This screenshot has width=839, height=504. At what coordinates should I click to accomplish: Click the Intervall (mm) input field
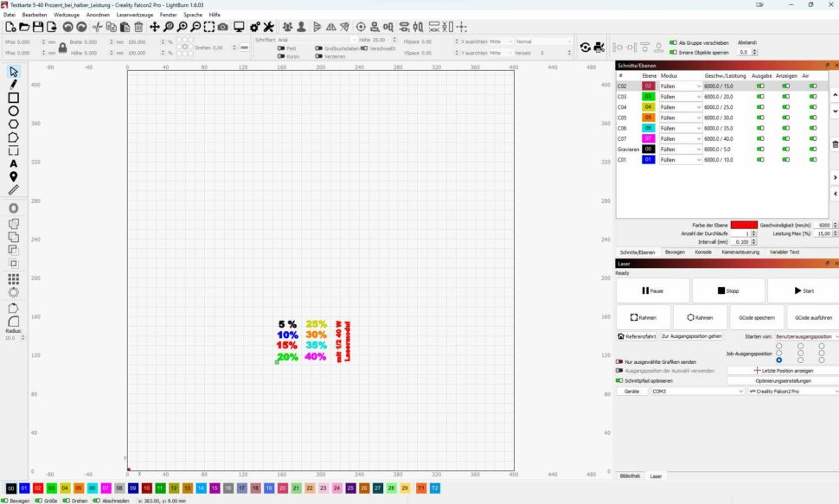tap(741, 242)
